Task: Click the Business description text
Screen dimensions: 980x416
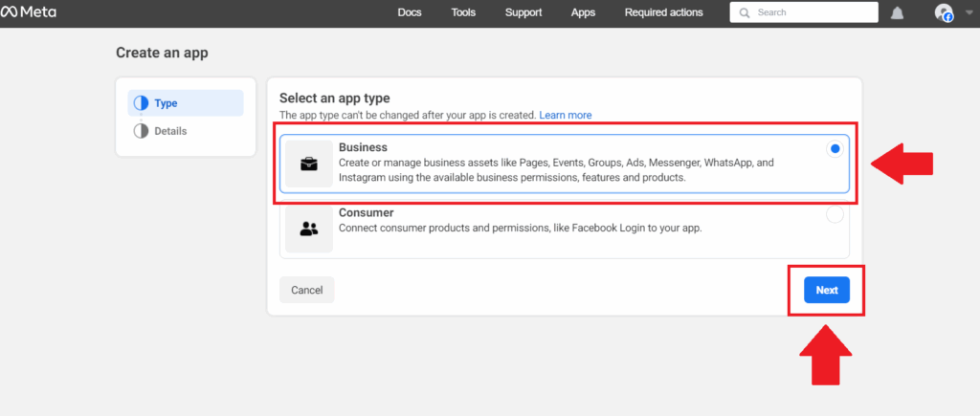Action: click(x=556, y=170)
